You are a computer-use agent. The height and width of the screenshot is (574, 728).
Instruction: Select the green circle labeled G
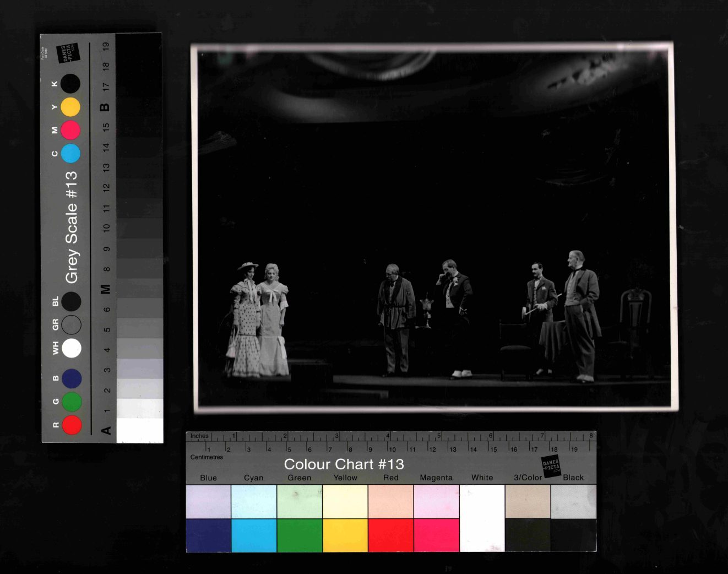[72, 402]
